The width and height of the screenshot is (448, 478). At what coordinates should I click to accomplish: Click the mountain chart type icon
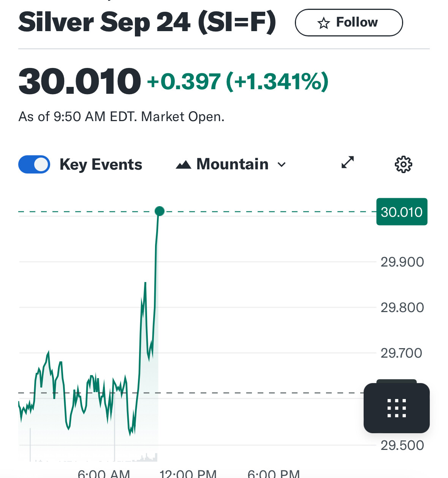coord(184,164)
